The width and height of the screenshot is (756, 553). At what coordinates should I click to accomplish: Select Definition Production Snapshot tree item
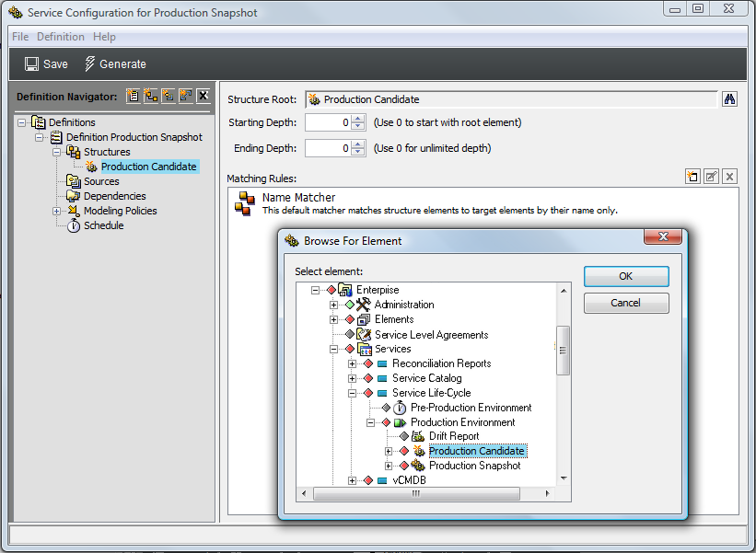pyautogui.click(x=134, y=137)
